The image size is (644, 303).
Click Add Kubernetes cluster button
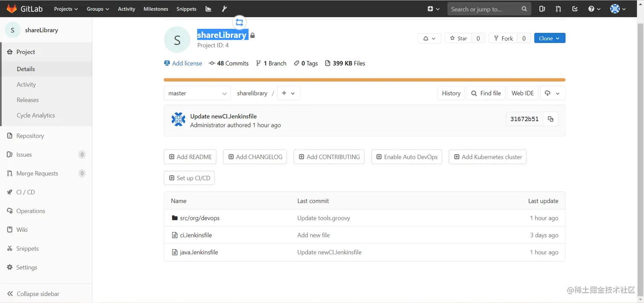pyautogui.click(x=488, y=157)
